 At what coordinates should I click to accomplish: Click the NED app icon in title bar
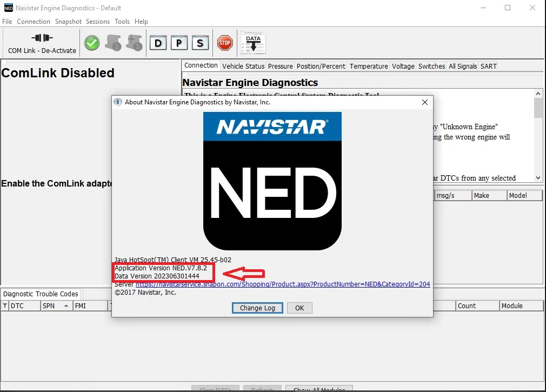[x=8, y=8]
